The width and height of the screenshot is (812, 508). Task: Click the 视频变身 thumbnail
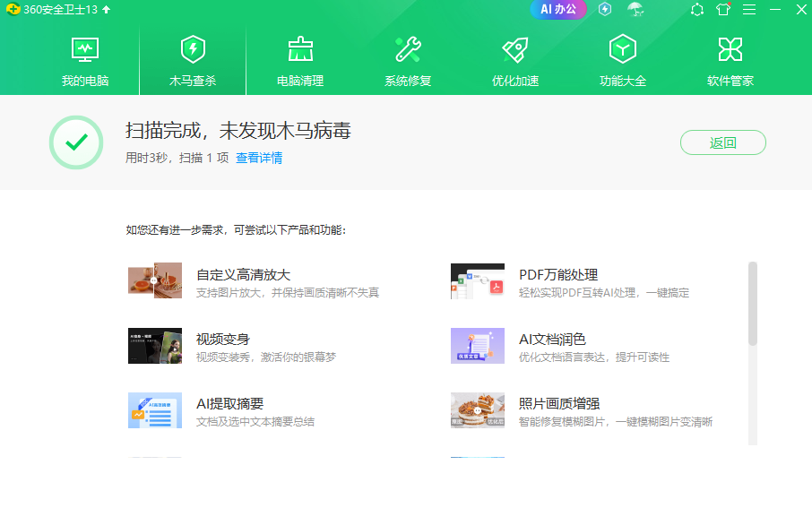coord(155,346)
